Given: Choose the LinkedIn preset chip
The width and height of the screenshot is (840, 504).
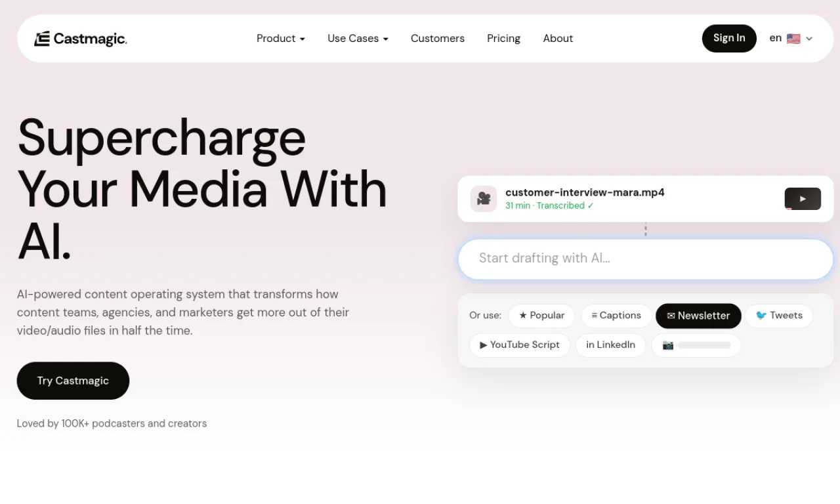Looking at the screenshot, I should coord(610,345).
